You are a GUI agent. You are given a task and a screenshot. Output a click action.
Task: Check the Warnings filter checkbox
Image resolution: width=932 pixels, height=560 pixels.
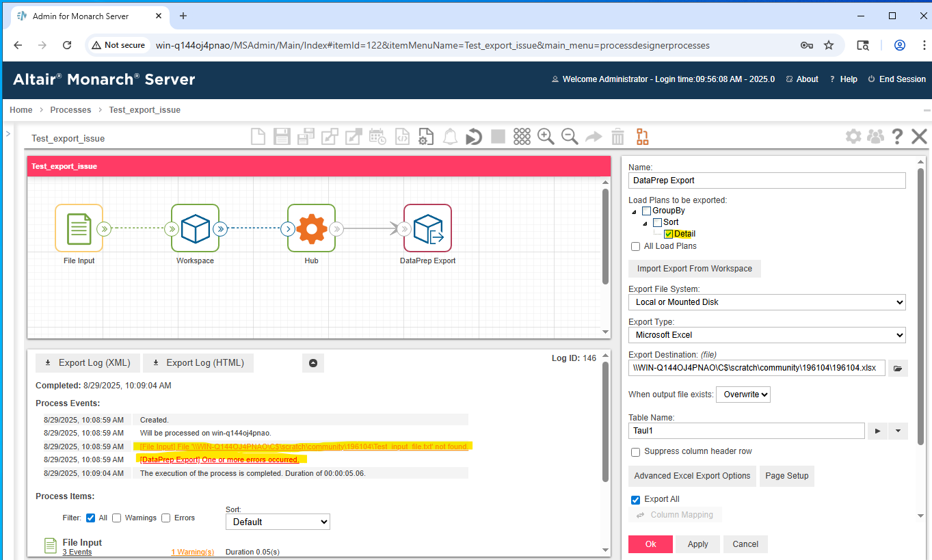(x=117, y=518)
